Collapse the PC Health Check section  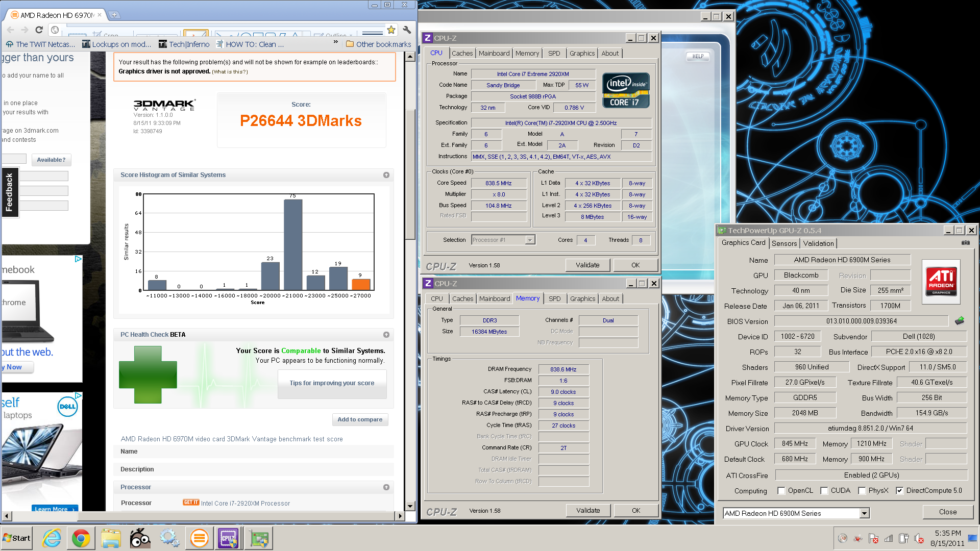click(x=386, y=335)
